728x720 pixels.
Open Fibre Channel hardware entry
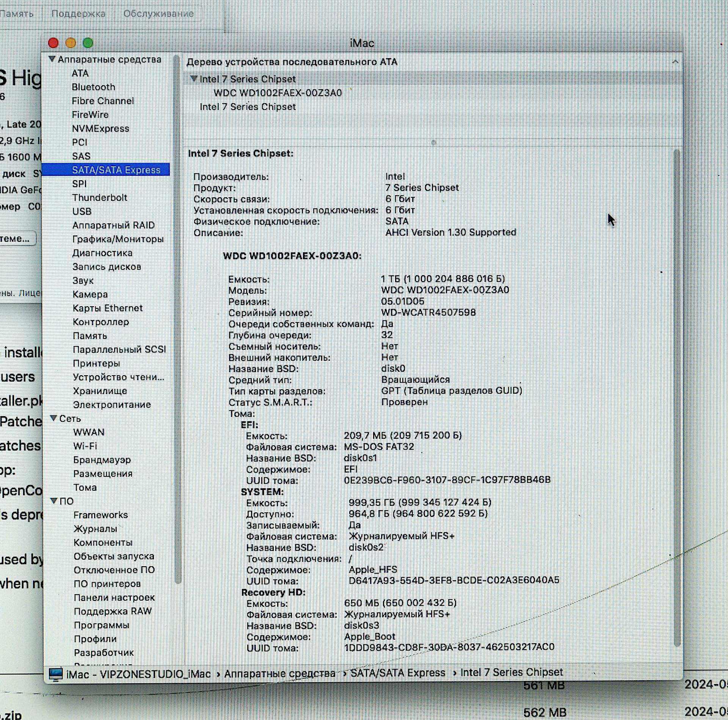click(103, 101)
